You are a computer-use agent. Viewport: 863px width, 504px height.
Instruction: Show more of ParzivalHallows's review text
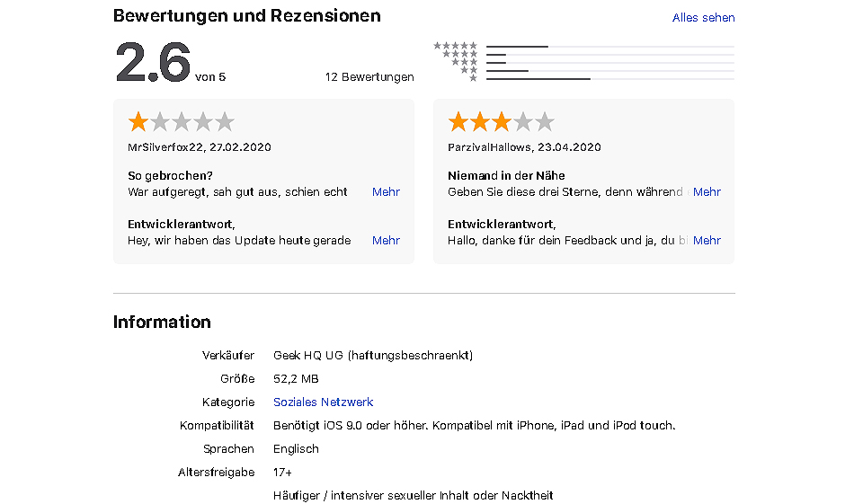pyautogui.click(x=707, y=192)
